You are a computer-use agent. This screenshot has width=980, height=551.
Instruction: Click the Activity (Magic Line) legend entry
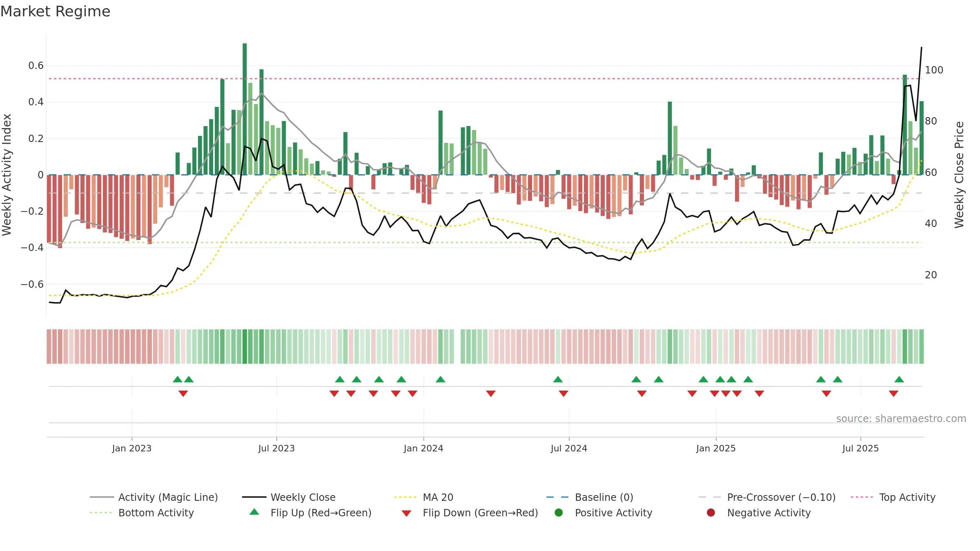(x=154, y=497)
